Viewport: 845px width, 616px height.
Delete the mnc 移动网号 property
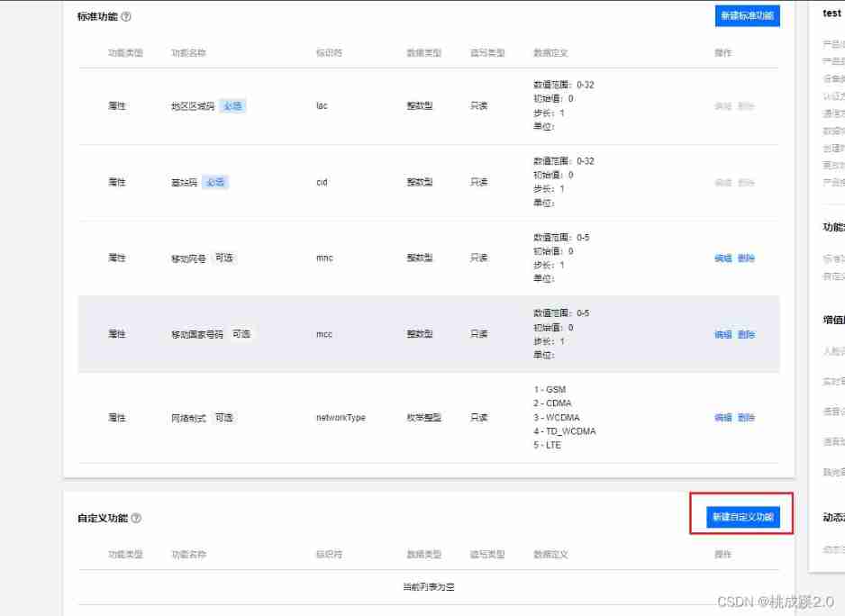[746, 258]
